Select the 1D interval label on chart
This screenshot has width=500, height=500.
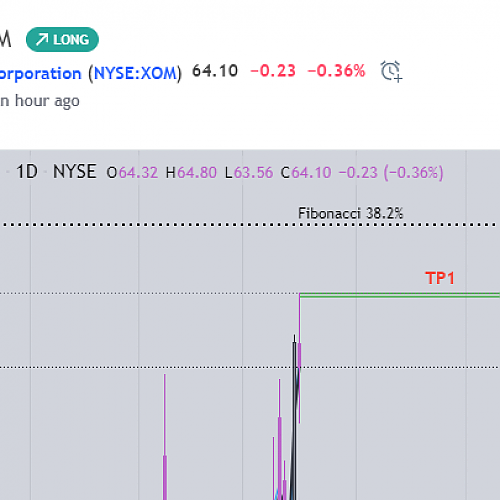(x=27, y=172)
